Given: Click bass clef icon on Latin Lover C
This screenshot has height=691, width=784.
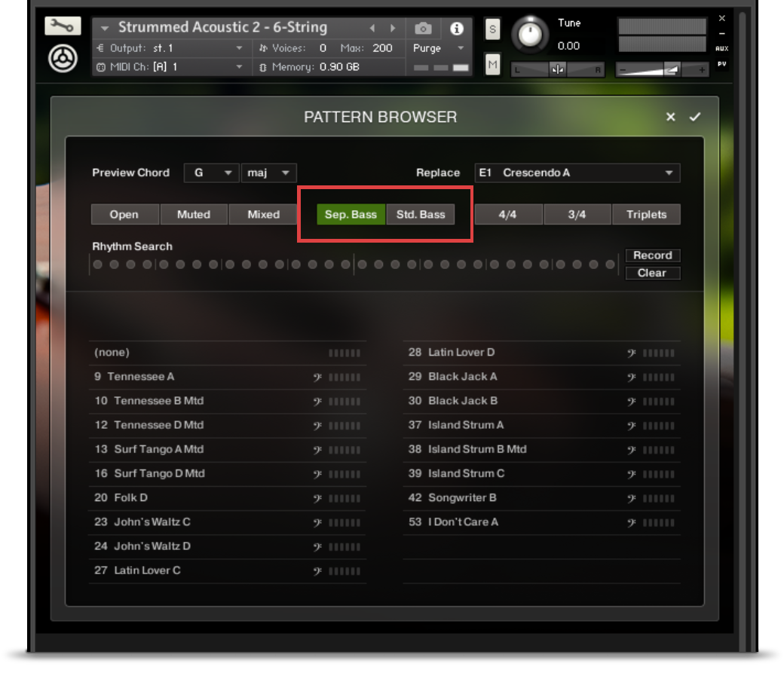Looking at the screenshot, I should click(x=317, y=571).
